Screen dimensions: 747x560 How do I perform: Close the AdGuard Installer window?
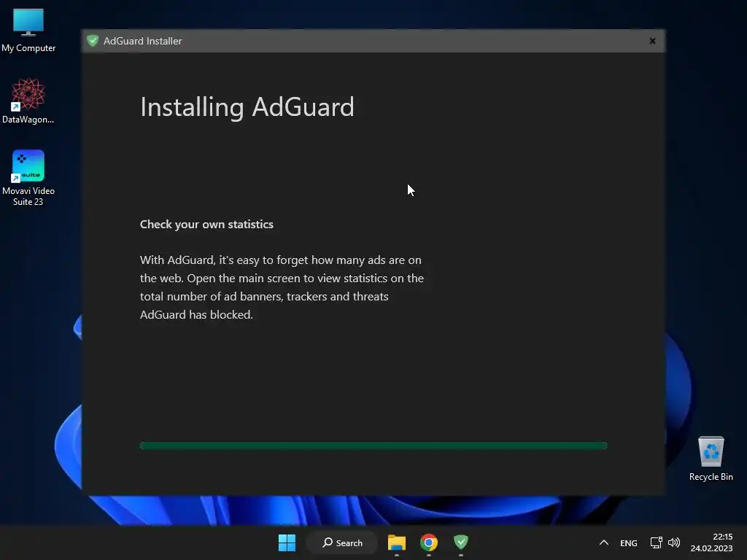652,41
